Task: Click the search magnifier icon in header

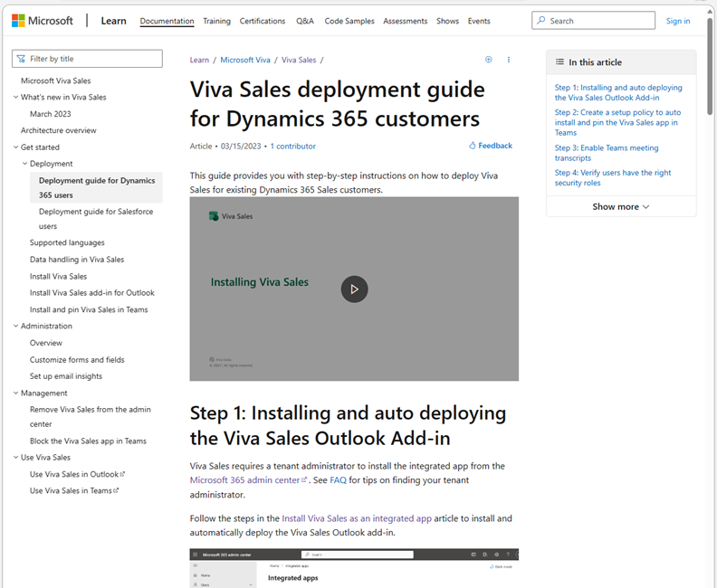Action: click(541, 21)
